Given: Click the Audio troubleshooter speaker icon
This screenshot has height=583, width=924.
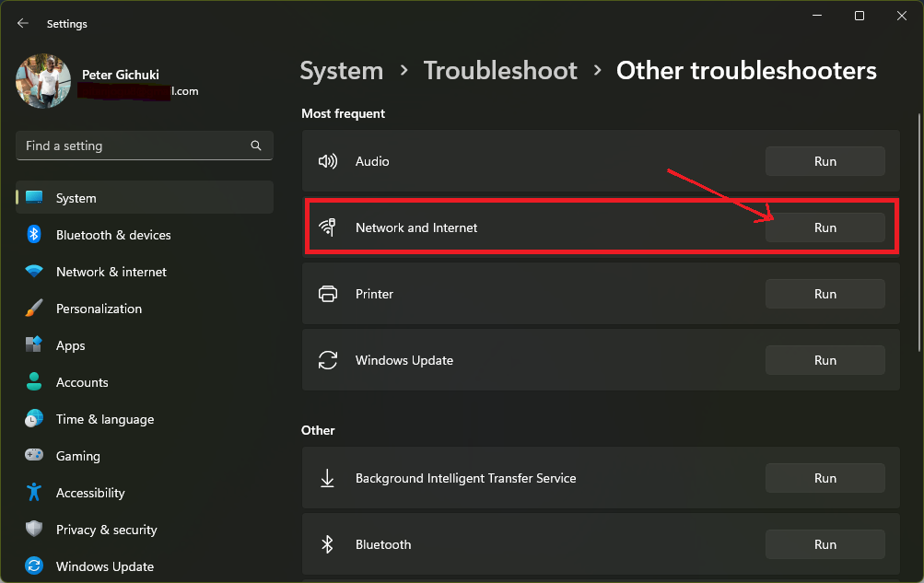Looking at the screenshot, I should point(328,160).
